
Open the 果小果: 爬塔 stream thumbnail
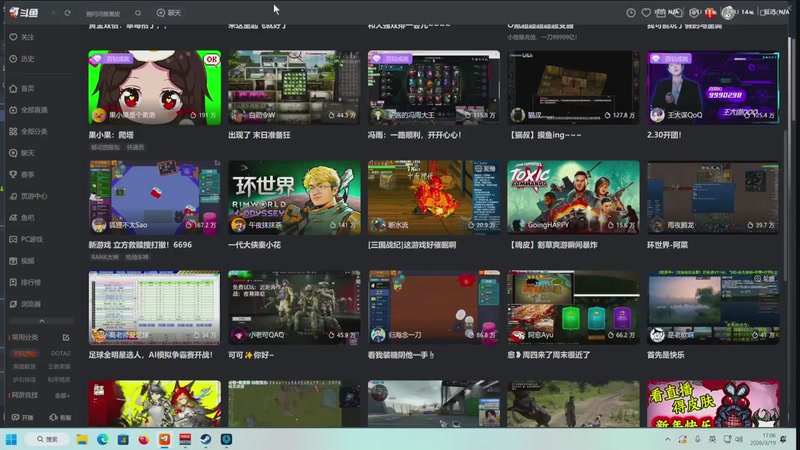(155, 87)
